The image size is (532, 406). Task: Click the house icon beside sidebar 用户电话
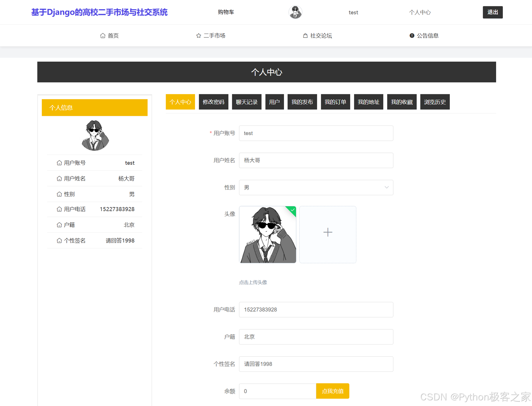click(59, 209)
